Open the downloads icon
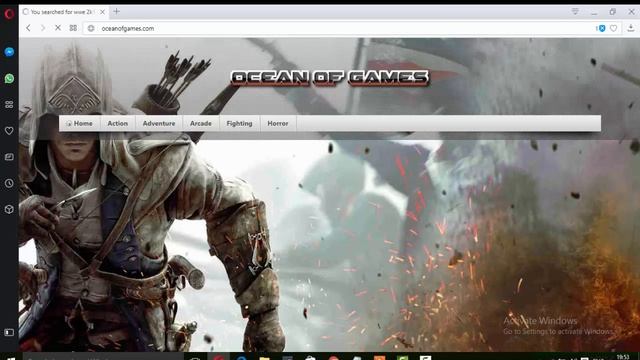The image size is (640, 360). (x=631, y=28)
